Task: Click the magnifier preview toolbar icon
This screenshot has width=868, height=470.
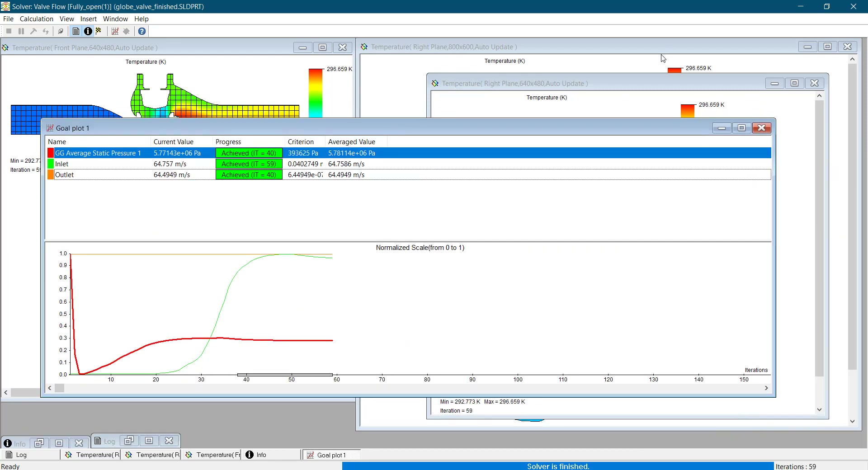Action: coord(60,31)
